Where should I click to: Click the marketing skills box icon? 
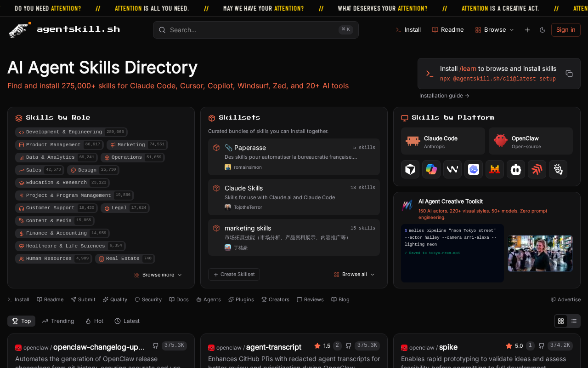point(216,228)
